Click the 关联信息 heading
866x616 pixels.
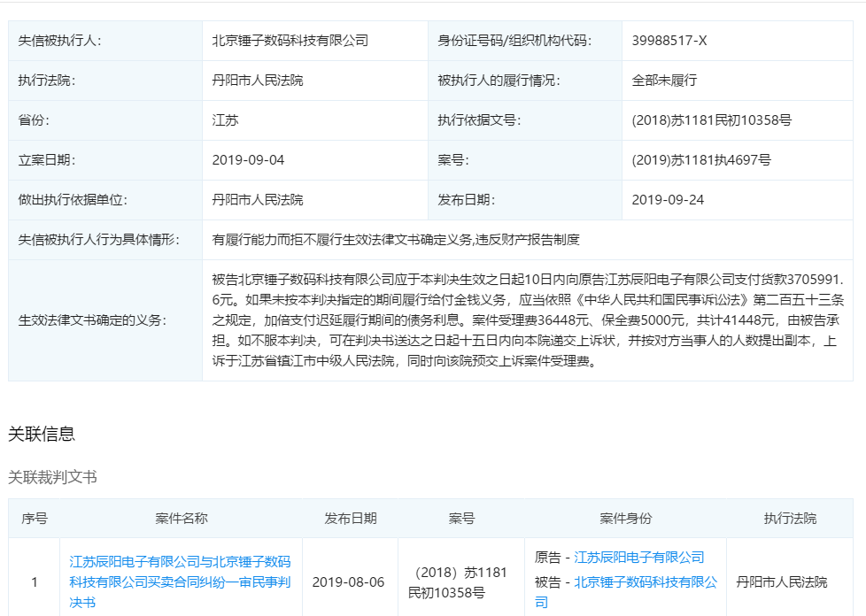click(42, 434)
